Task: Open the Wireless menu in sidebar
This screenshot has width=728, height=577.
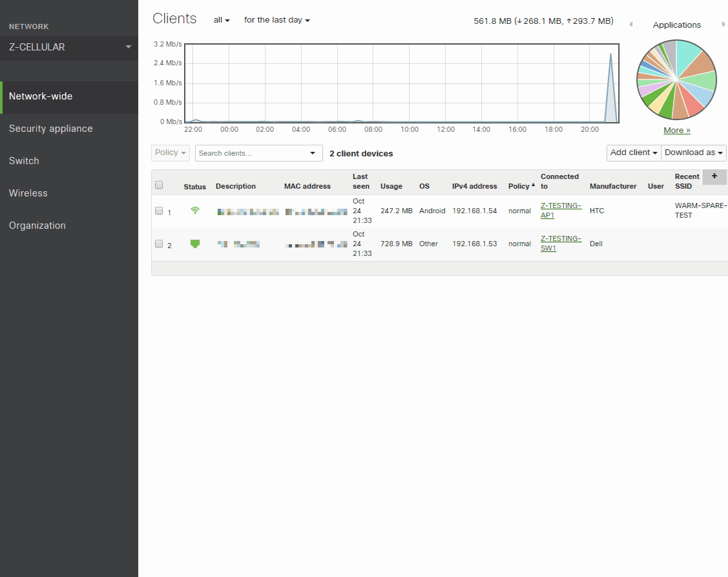Action: pyautogui.click(x=28, y=193)
